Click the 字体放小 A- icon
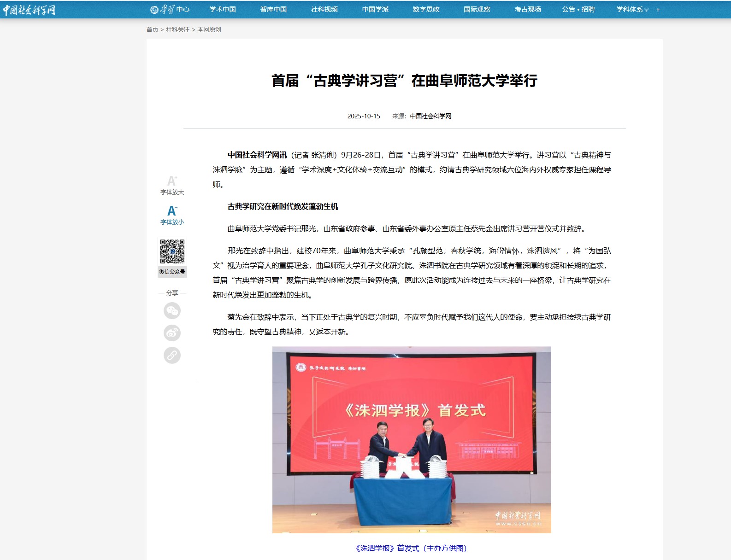The width and height of the screenshot is (731, 560). [172, 211]
